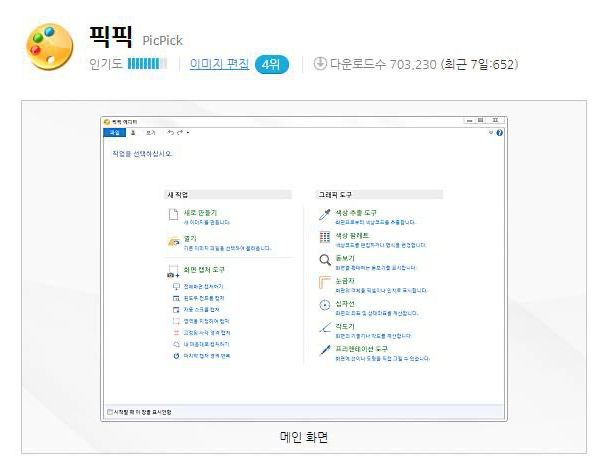Click the 그래픽 도구 section header
611x463 pixels.
click(379, 194)
